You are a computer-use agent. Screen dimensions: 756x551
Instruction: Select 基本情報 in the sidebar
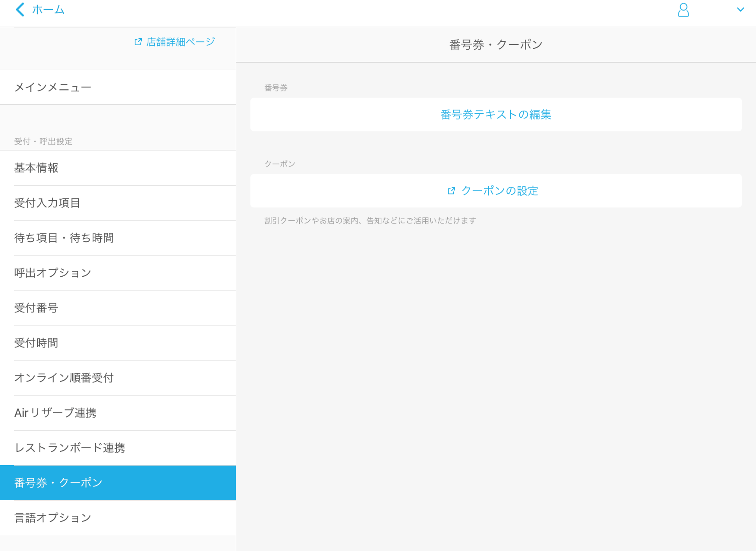coord(36,168)
